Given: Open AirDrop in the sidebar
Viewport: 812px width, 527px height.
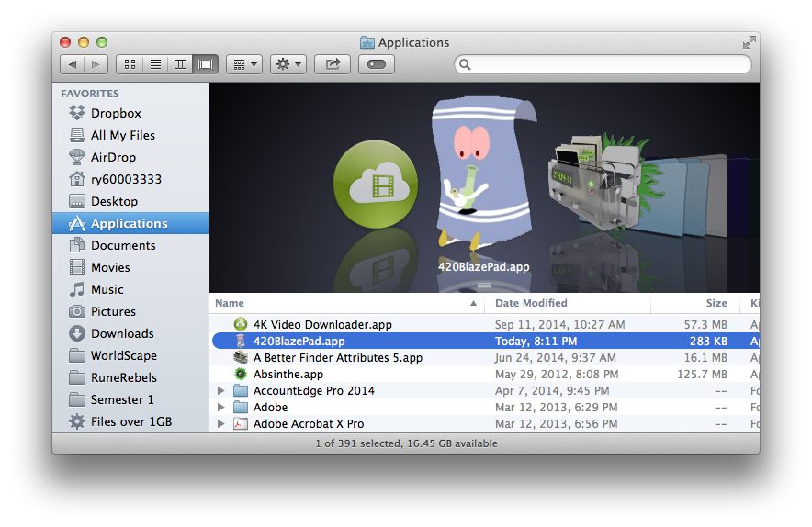Looking at the screenshot, I should pos(130,157).
